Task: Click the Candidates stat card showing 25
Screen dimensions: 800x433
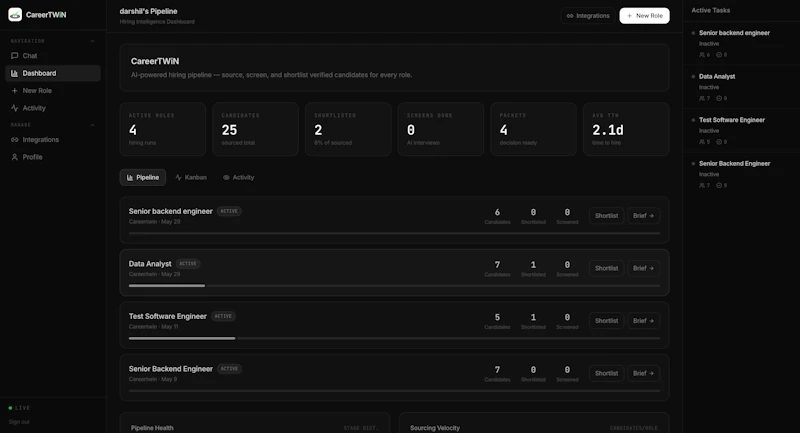Action: click(x=256, y=129)
